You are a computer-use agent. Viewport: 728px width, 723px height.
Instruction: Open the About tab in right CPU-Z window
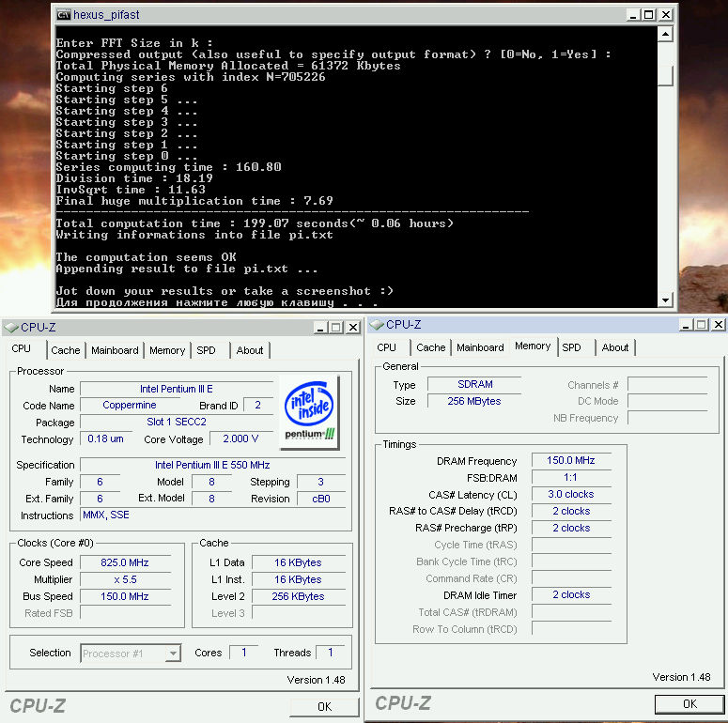click(x=614, y=347)
